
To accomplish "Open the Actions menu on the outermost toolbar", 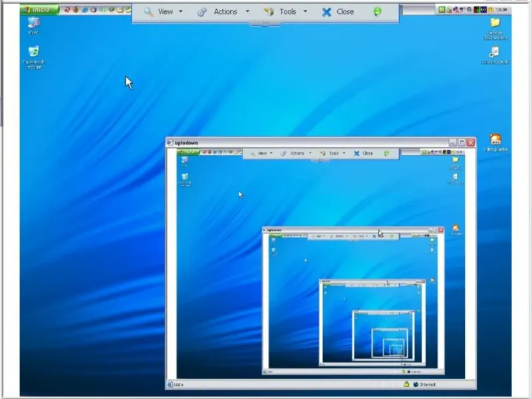I will pyautogui.click(x=225, y=11).
